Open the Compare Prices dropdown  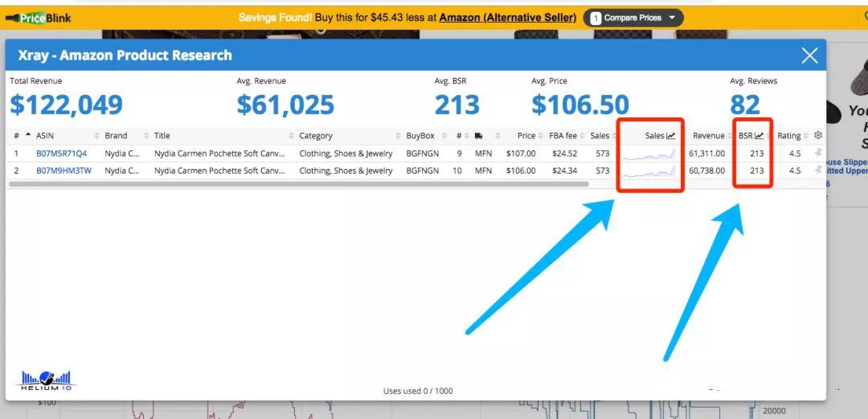click(x=633, y=18)
